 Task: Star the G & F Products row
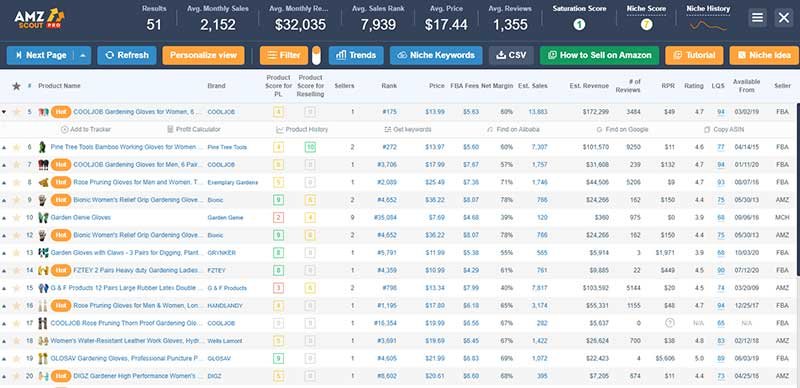click(17, 288)
